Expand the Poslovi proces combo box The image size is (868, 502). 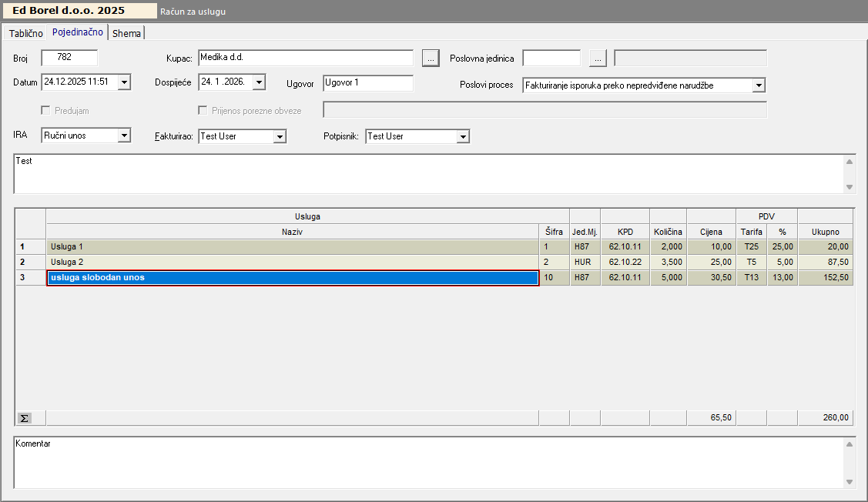coord(759,85)
